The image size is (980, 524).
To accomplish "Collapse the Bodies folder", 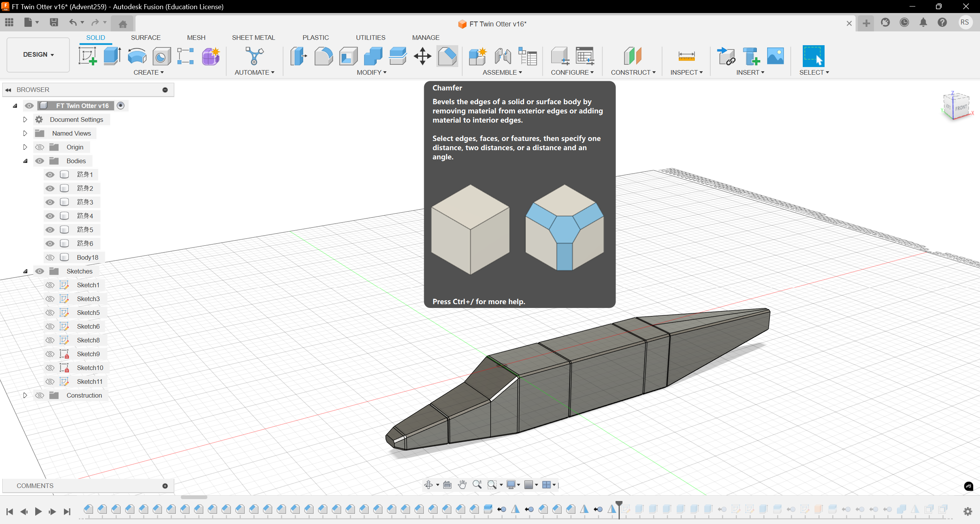I will tap(25, 161).
